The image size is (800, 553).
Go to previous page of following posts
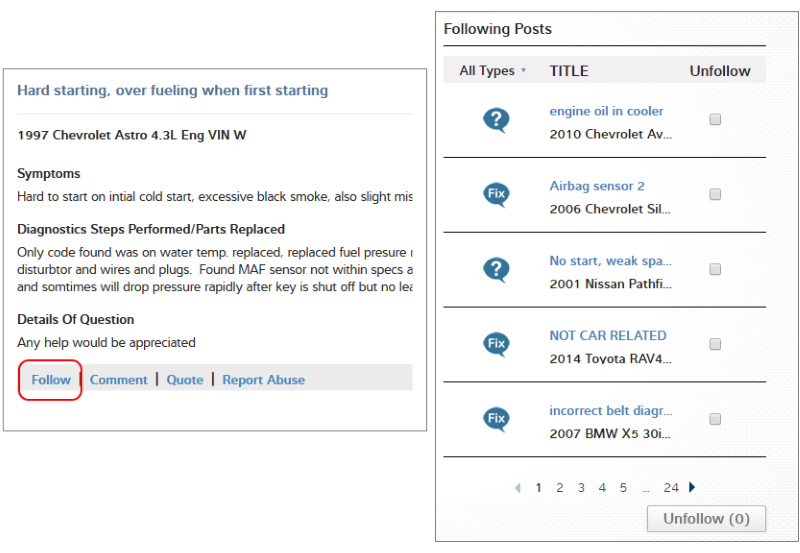tap(517, 488)
